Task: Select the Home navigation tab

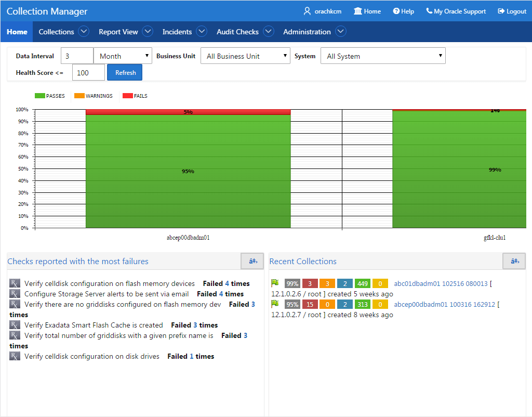Action: pos(17,32)
